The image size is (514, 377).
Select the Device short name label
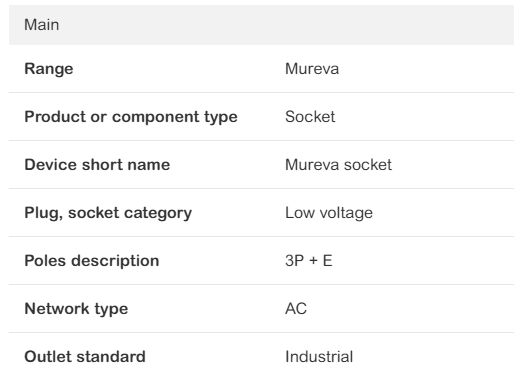97,165
